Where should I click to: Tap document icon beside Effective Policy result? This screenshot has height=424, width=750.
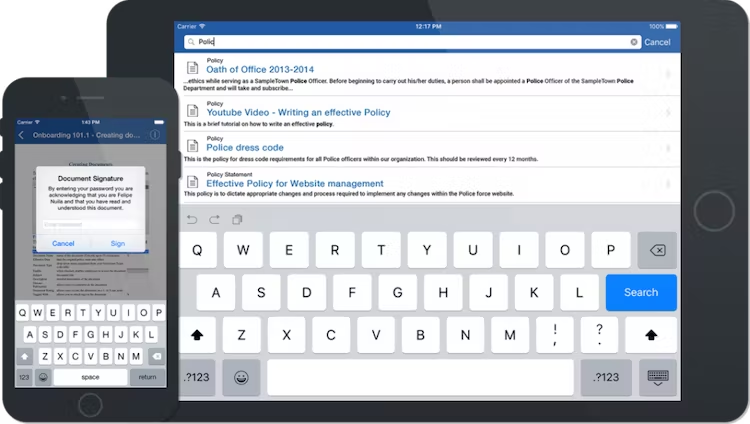pyautogui.click(x=192, y=181)
